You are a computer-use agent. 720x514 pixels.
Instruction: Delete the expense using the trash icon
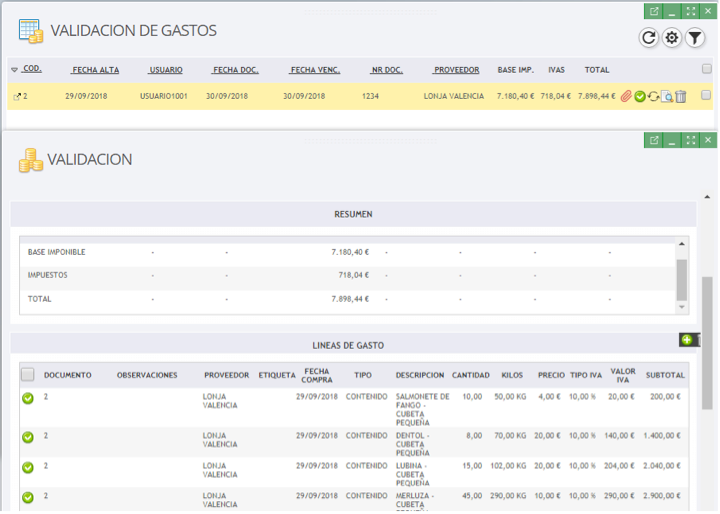coord(681,96)
